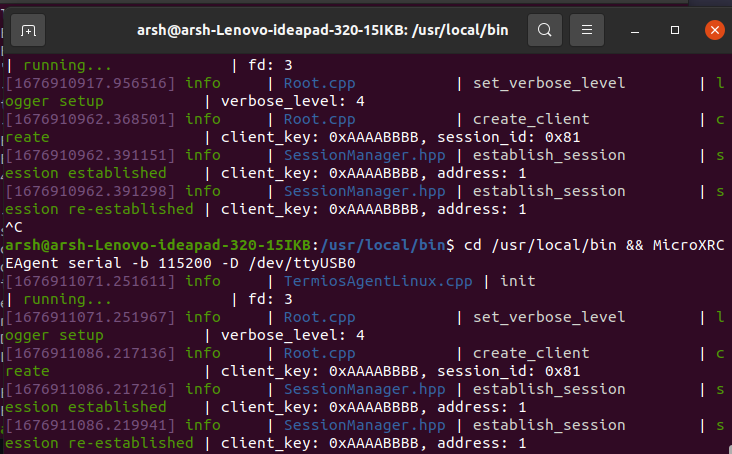The image size is (732, 454).
Task: Click the TermiosAgentLinux.cpp file name
Action: (378, 281)
